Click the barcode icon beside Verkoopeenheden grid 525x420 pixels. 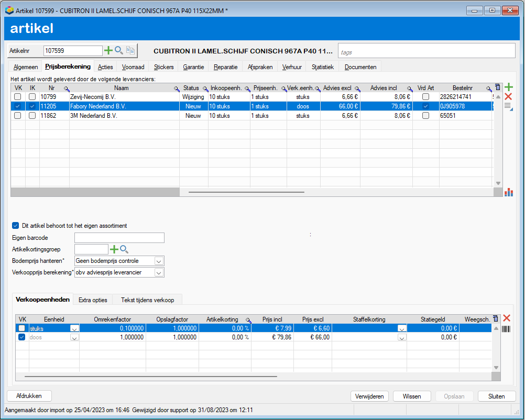(506, 329)
